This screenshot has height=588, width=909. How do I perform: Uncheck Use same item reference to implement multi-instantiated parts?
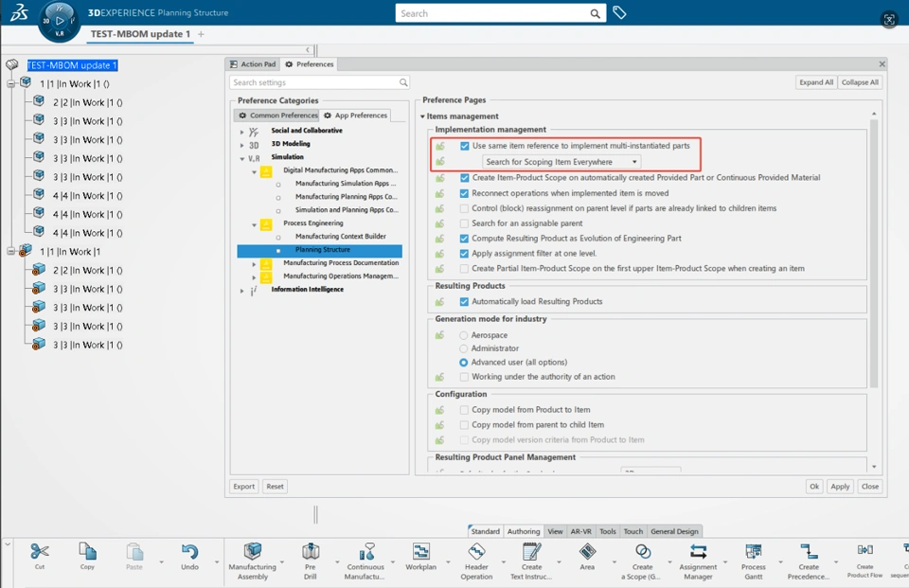[x=464, y=146]
